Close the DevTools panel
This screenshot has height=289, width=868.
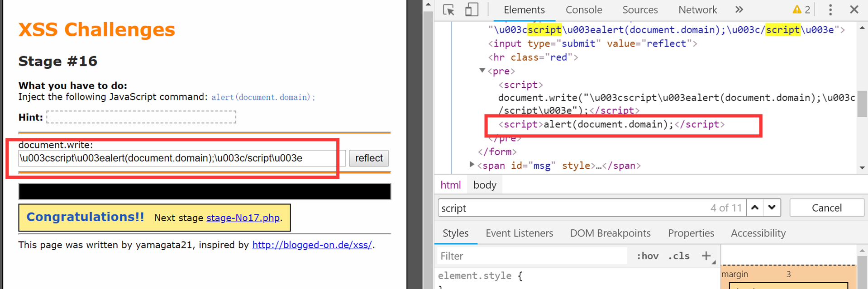(854, 9)
